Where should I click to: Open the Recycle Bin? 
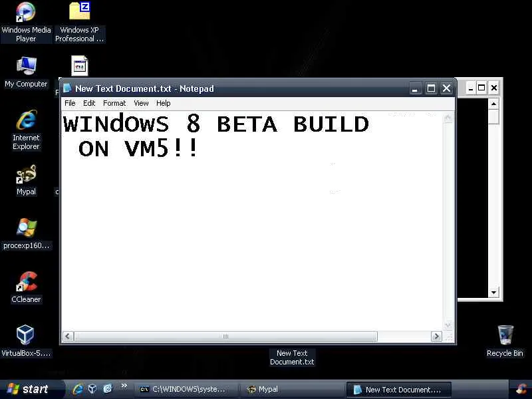505,341
